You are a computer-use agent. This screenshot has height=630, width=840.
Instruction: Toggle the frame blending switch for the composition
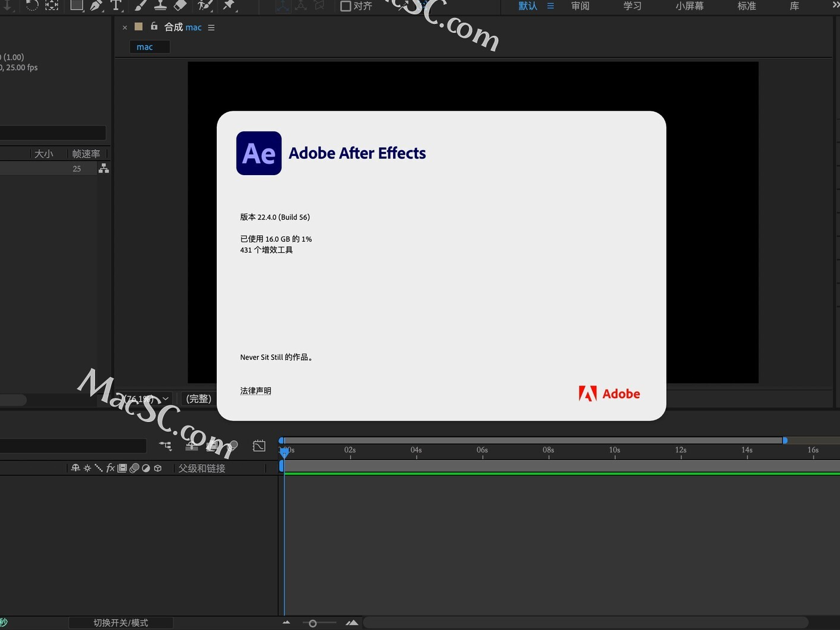122,467
